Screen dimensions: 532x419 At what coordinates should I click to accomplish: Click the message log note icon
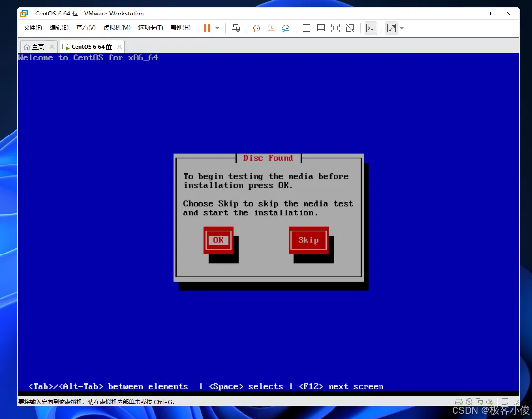[505, 402]
